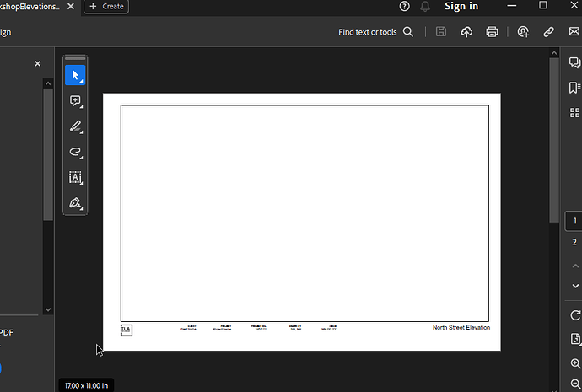Image resolution: width=582 pixels, height=392 pixels.
Task: Jump to page 2 indicator
Action: pos(574,242)
